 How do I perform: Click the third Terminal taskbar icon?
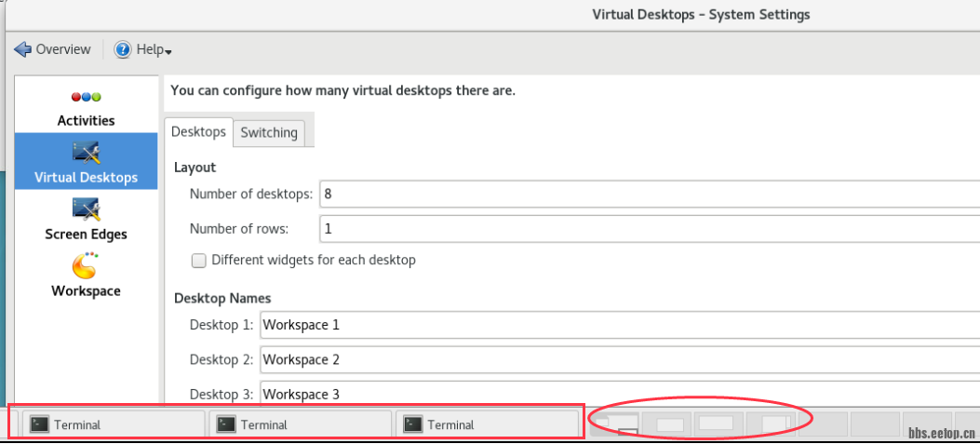tap(413, 424)
